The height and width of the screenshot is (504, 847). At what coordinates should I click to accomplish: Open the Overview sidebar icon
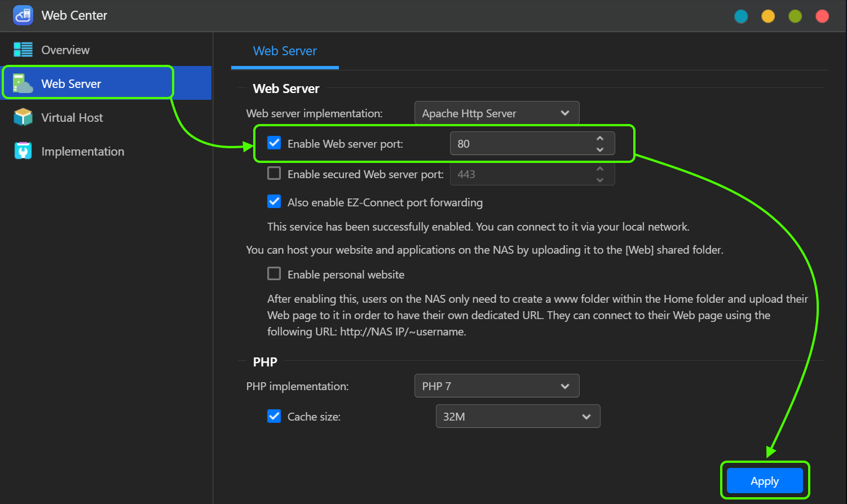tap(23, 50)
